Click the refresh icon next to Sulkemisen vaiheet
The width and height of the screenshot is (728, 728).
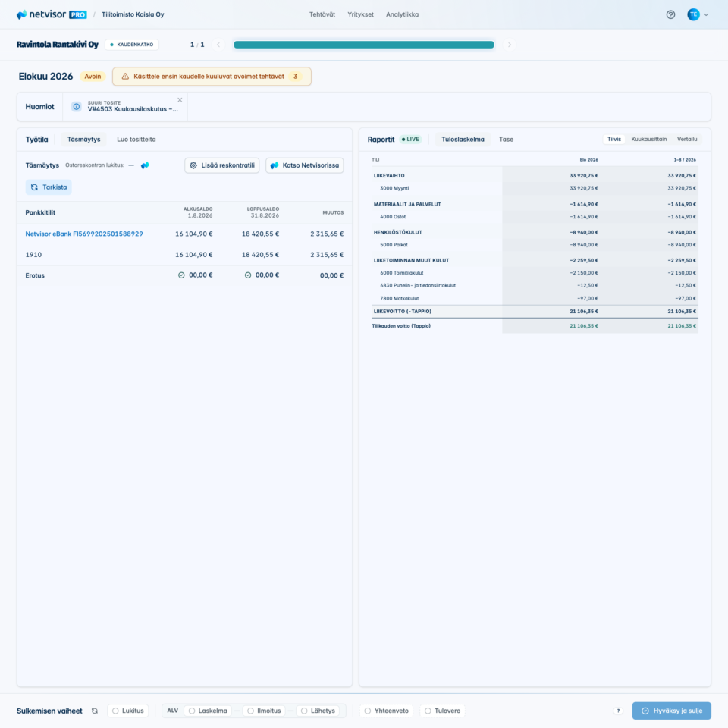coord(95,711)
